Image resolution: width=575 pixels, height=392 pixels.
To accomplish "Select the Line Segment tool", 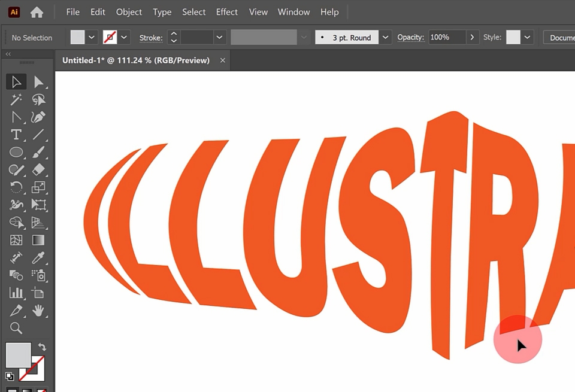I will click(38, 135).
